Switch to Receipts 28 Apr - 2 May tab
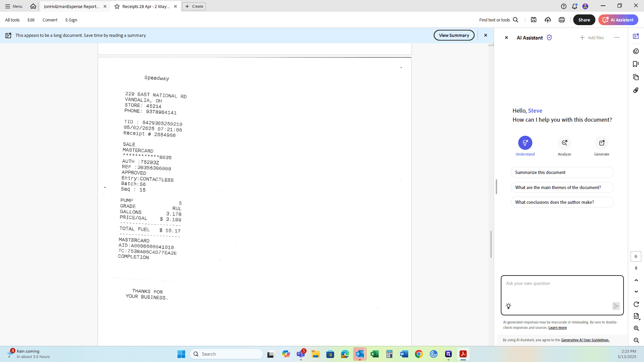This screenshot has height=362, width=644. pyautogui.click(x=146, y=6)
